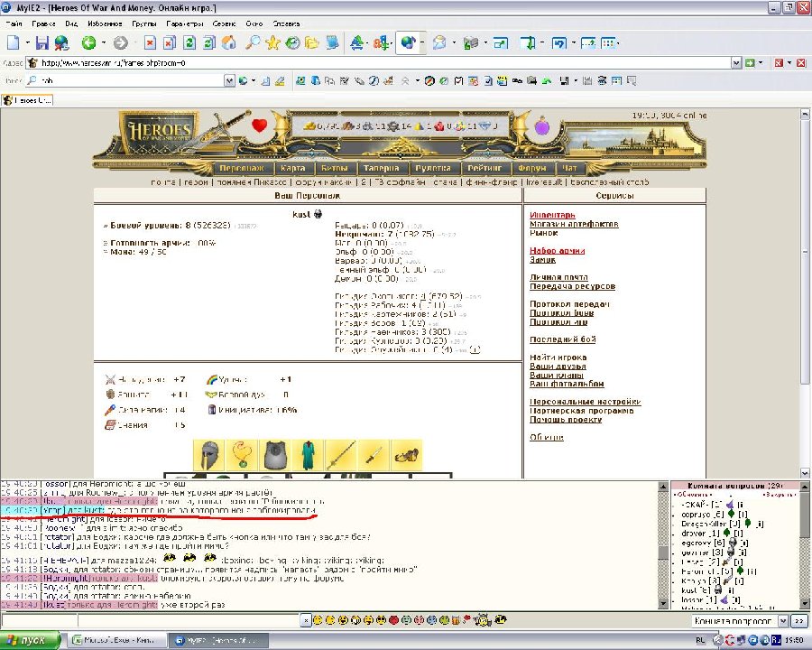Select the gold amulet equipment slot
Image resolution: width=812 pixels, height=650 pixels.
coord(242,456)
